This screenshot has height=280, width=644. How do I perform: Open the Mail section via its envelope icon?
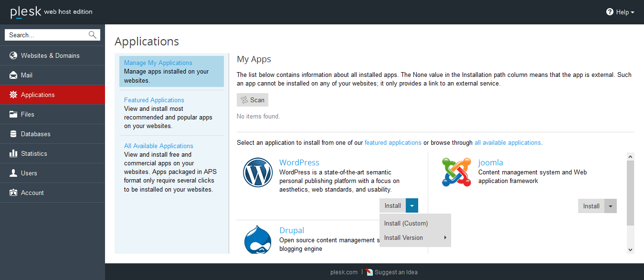[13, 75]
